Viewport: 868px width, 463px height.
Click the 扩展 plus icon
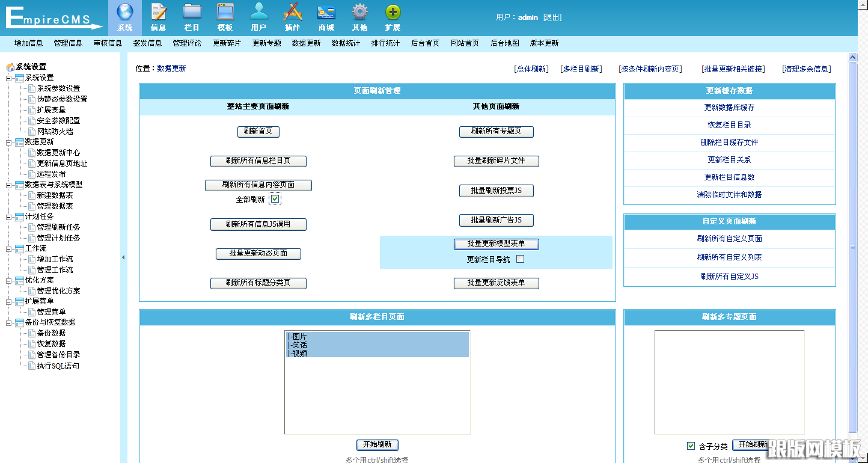(x=393, y=17)
